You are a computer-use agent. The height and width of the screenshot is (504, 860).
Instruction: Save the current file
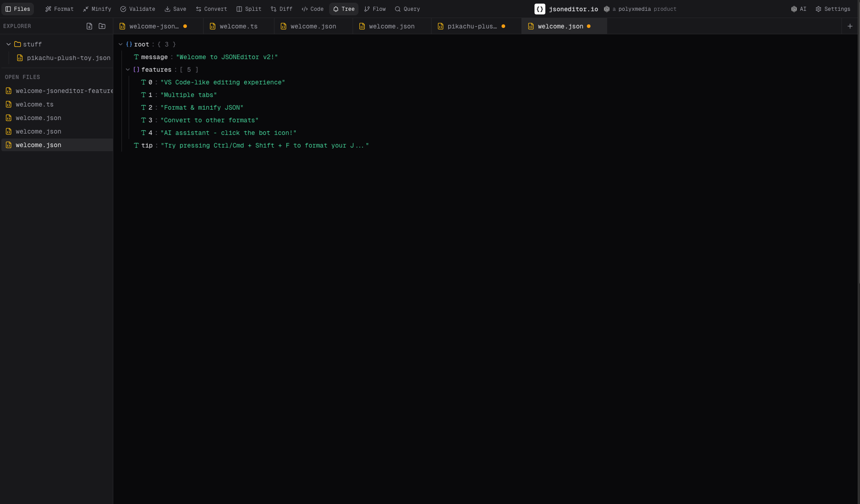(175, 9)
